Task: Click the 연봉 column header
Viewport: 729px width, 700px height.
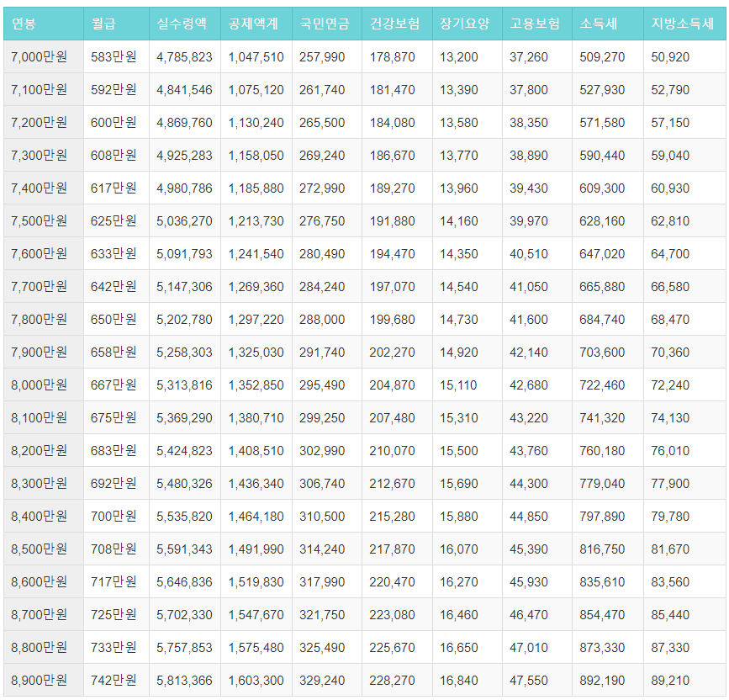Action: click(x=44, y=24)
